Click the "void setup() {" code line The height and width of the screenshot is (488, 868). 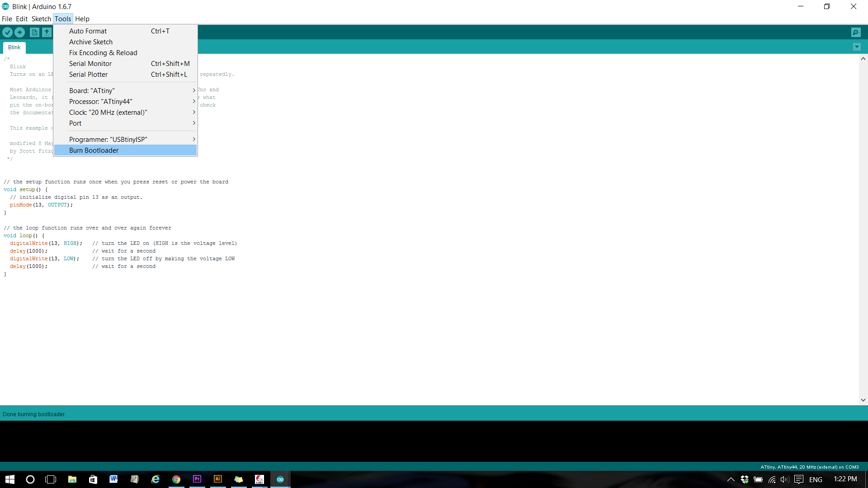(x=26, y=190)
